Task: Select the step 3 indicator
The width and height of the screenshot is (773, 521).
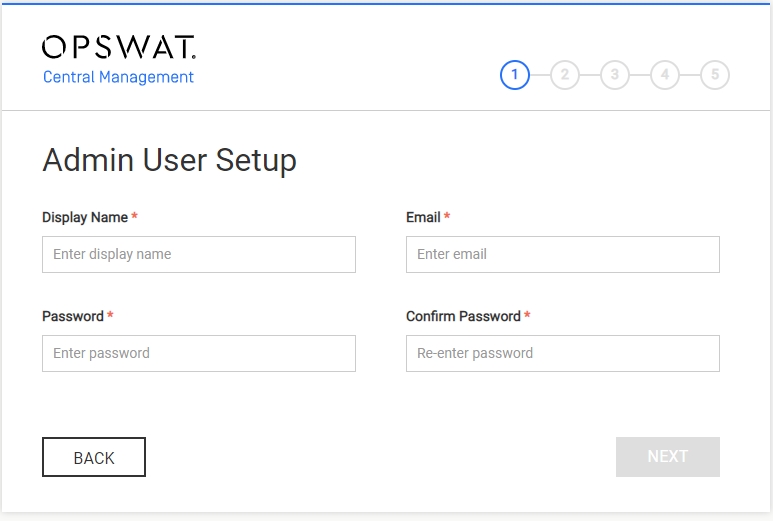Action: pyautogui.click(x=615, y=75)
